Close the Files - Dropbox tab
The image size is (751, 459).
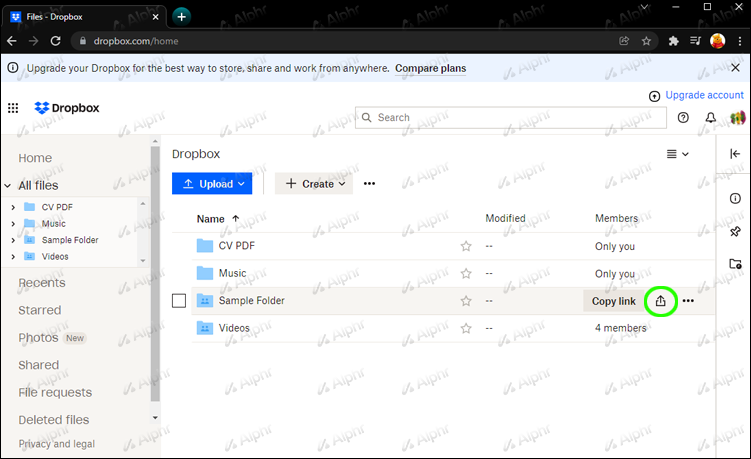coord(156,17)
